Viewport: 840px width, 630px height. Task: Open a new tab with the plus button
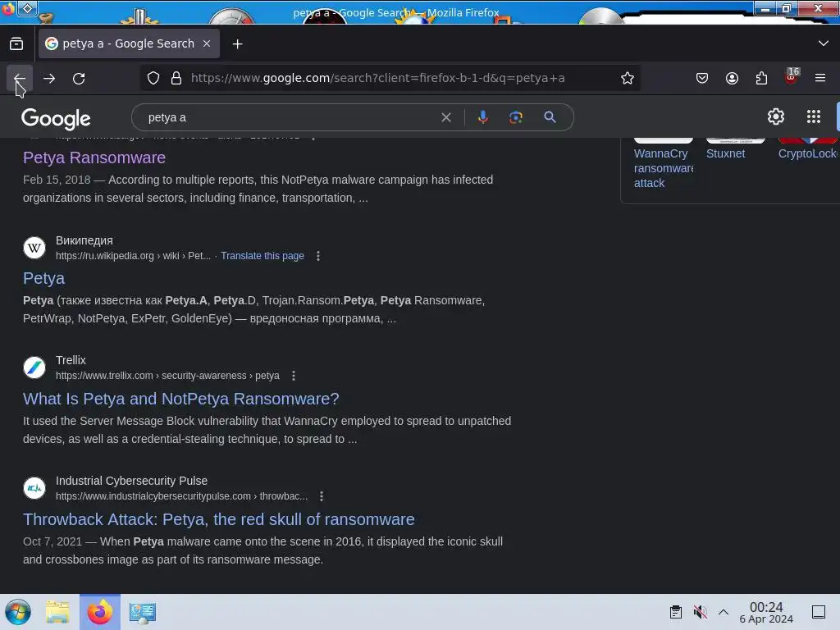(237, 44)
